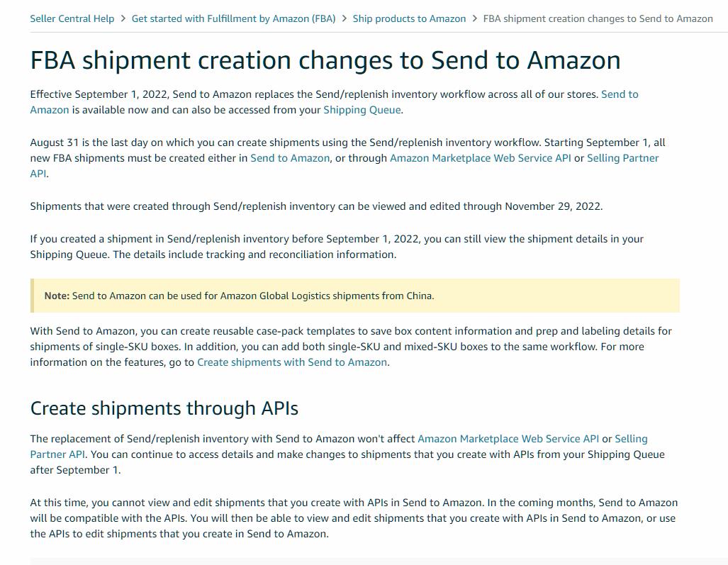Image resolution: width=728 pixels, height=565 pixels.
Task: Open Amazon Marketplace Web Service API link near August 31
Action: [480, 158]
